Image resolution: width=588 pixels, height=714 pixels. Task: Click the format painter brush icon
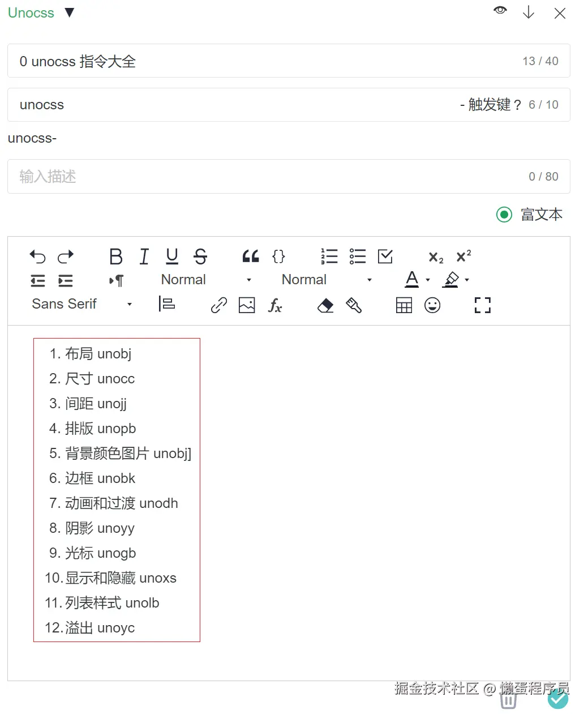click(x=354, y=306)
